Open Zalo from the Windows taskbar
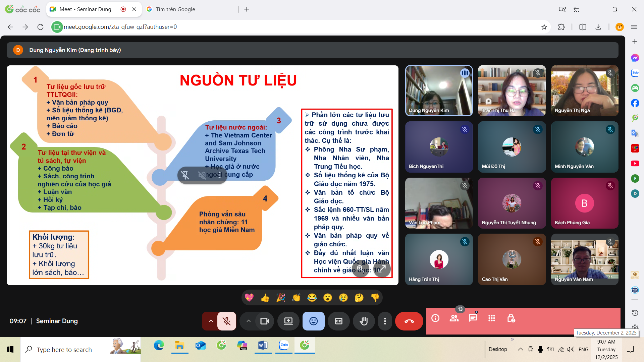 (284, 345)
